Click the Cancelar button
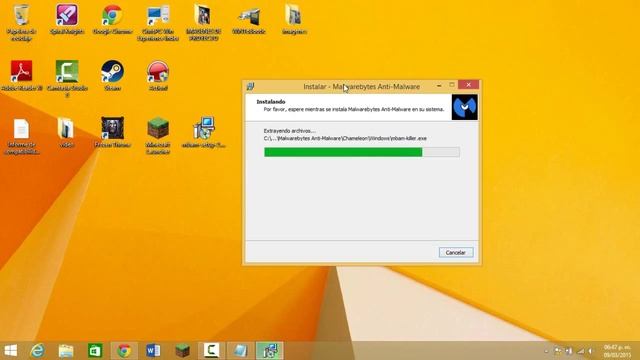640x360 pixels. pyautogui.click(x=456, y=253)
